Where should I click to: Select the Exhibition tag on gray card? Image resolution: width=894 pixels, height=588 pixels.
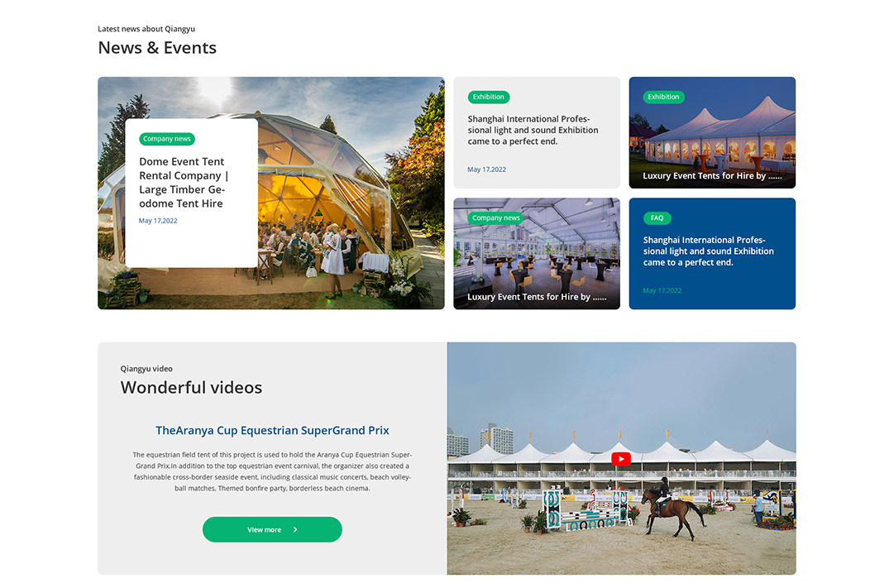(488, 97)
